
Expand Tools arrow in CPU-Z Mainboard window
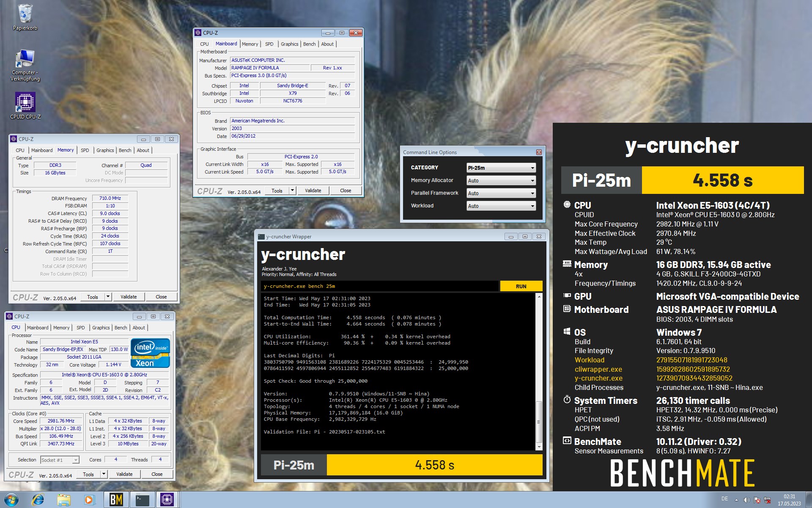[292, 190]
